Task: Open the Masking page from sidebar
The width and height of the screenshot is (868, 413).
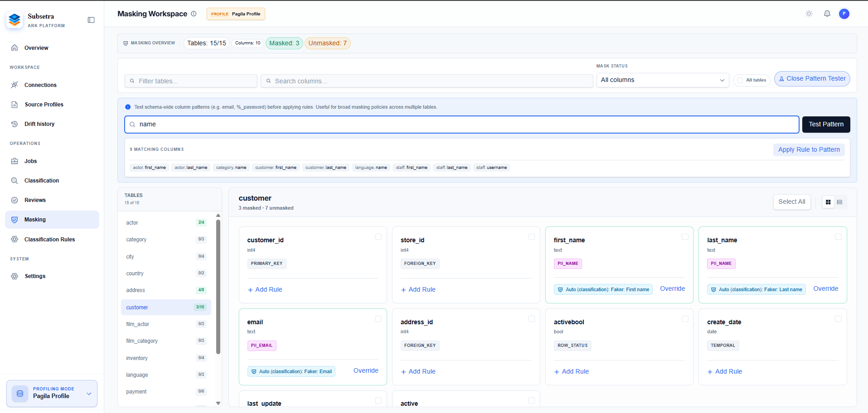Action: click(x=52, y=220)
